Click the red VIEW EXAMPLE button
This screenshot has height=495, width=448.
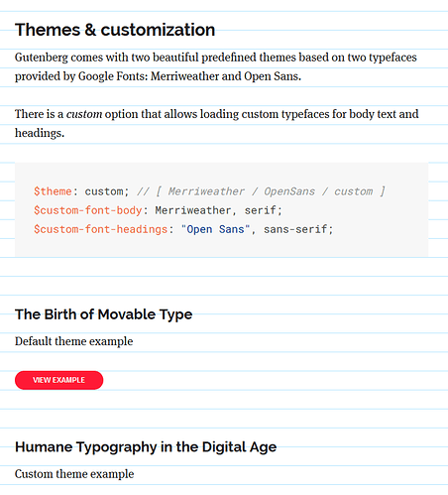click(58, 380)
